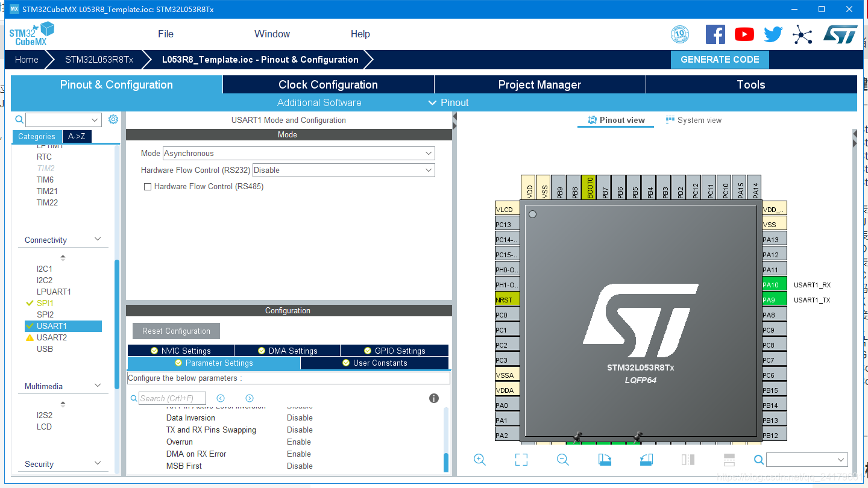
Task: Show peripherals in A->Z order
Action: tap(77, 137)
